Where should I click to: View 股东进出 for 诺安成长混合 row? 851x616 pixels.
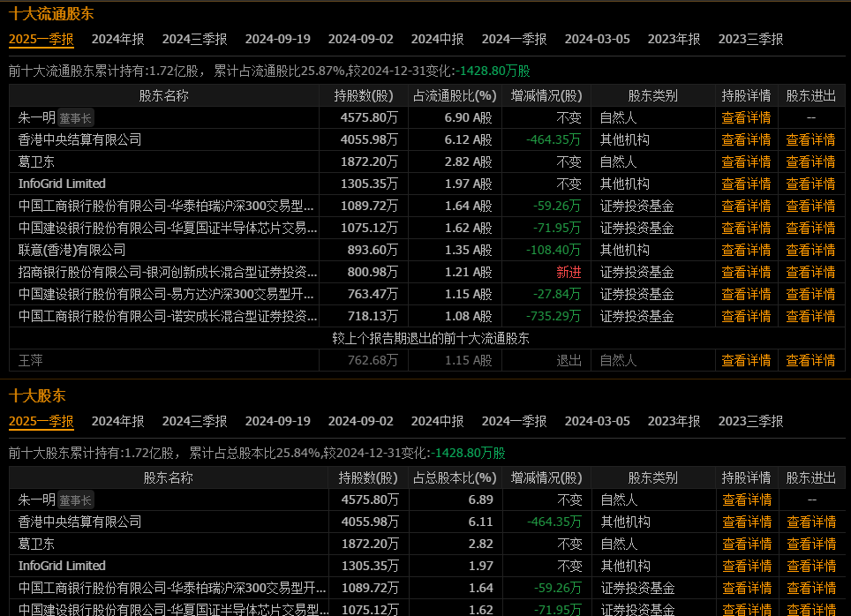pyautogui.click(x=810, y=317)
